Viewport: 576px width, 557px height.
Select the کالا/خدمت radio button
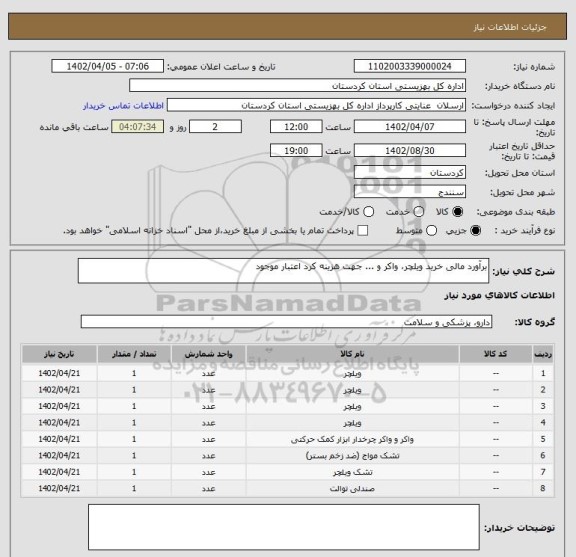pyautogui.click(x=368, y=212)
